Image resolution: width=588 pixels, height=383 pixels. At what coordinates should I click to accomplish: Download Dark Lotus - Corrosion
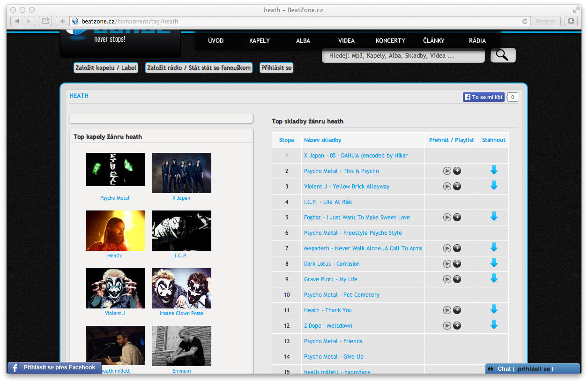(x=494, y=263)
